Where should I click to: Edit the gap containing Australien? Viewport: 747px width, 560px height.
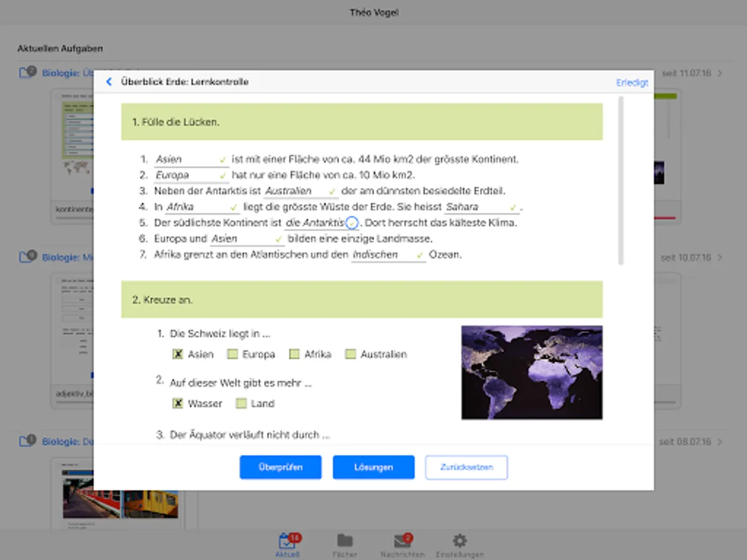point(301,191)
